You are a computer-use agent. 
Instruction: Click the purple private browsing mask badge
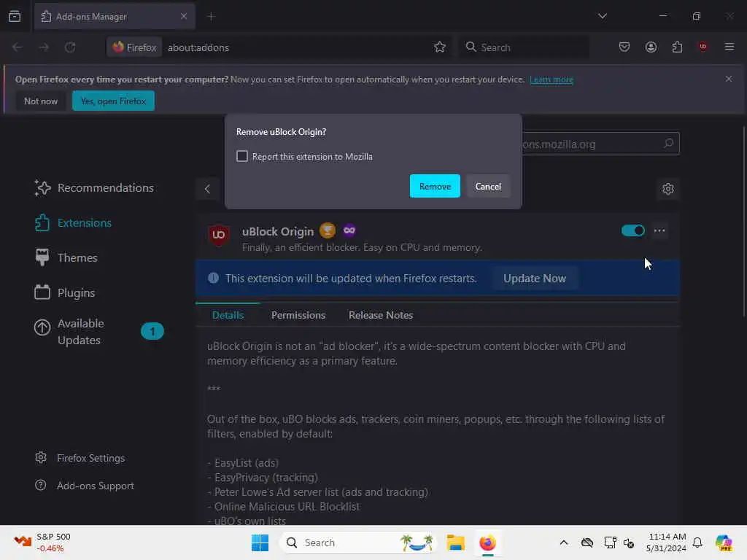[349, 230]
